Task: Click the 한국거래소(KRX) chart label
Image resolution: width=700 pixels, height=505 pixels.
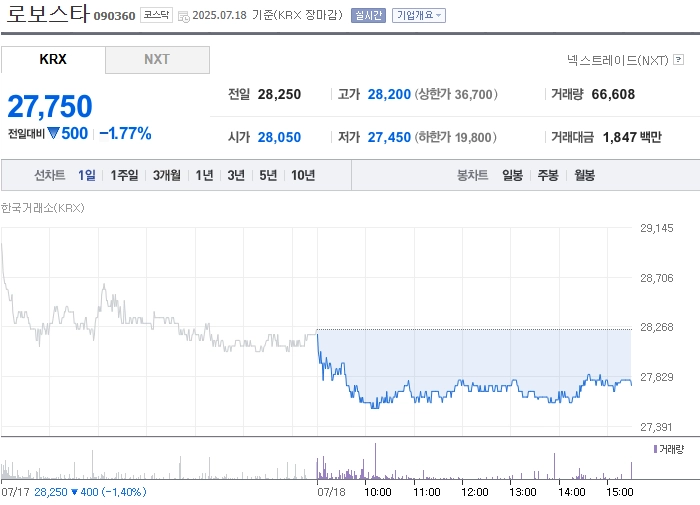Action: click(42, 208)
